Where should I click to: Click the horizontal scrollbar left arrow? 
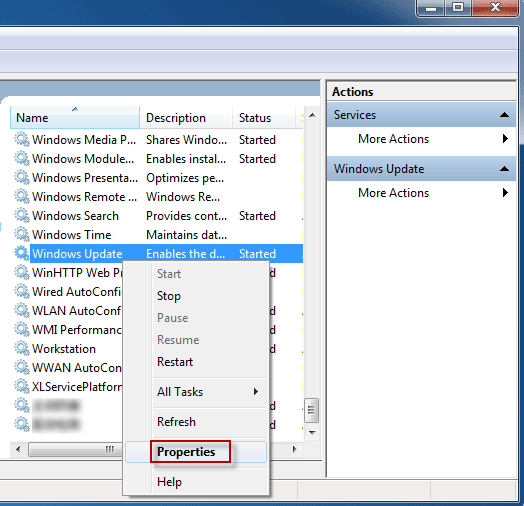point(18,450)
